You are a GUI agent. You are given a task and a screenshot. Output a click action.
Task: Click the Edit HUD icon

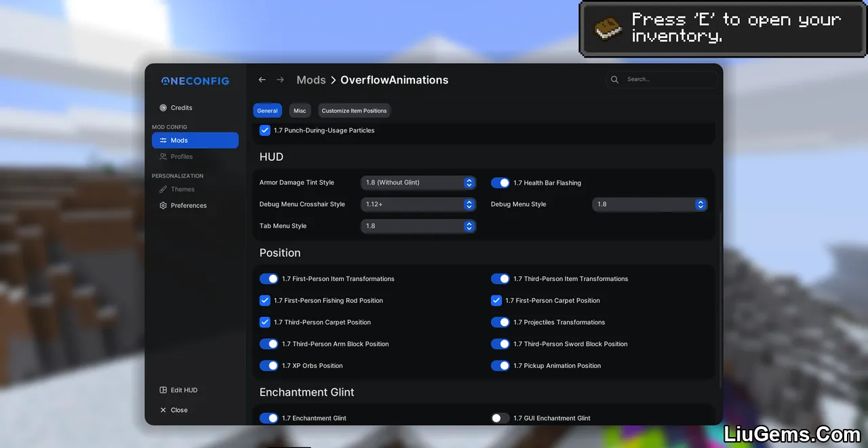point(163,390)
